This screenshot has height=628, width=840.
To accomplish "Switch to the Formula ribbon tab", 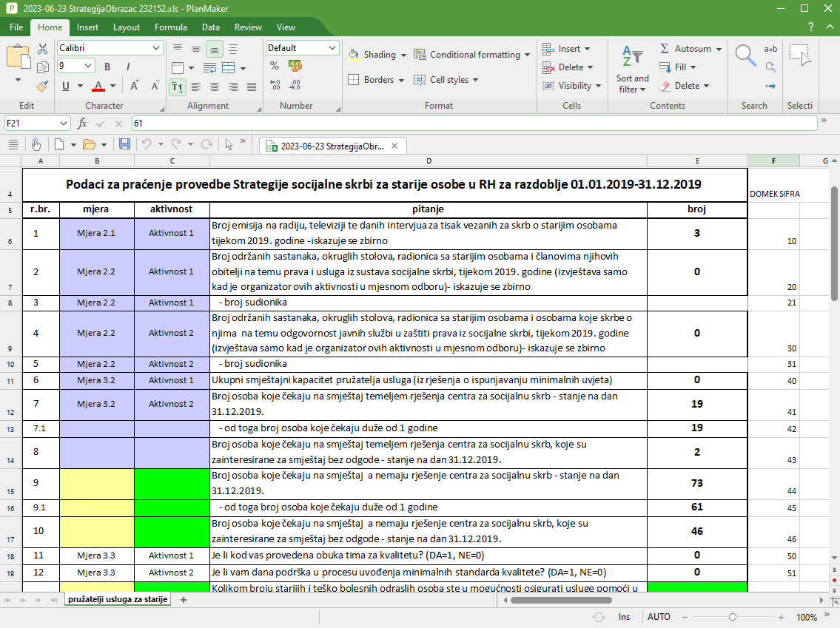I will (170, 27).
